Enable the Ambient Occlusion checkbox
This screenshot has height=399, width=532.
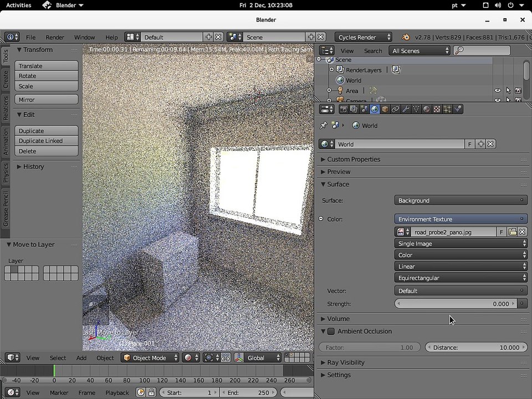[331, 331]
